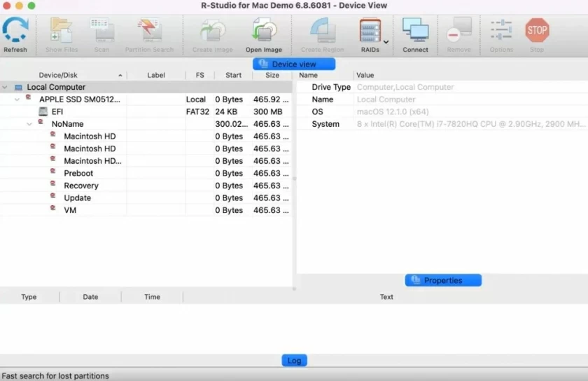The width and height of the screenshot is (588, 381).
Task: Click the Date column in log panel
Action: (x=90, y=297)
